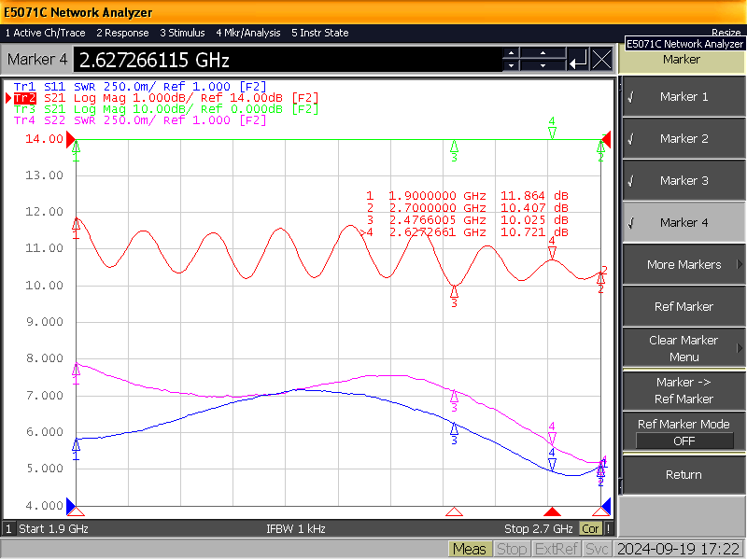Click the Stop 2.7 GHz label
Image resolution: width=747 pixels, height=560 pixels.
tap(539, 529)
